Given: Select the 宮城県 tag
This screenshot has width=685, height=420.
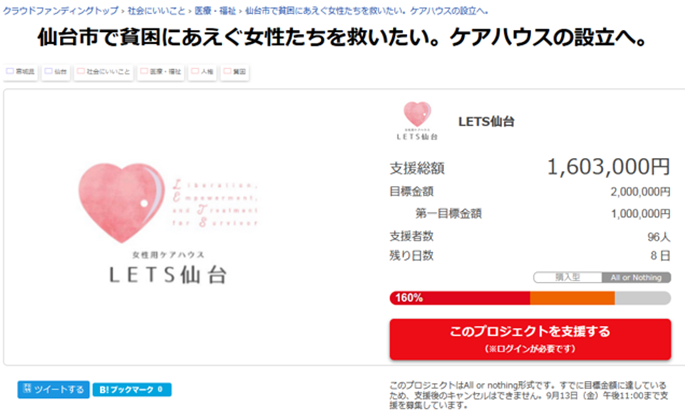Looking at the screenshot, I should tap(21, 72).
